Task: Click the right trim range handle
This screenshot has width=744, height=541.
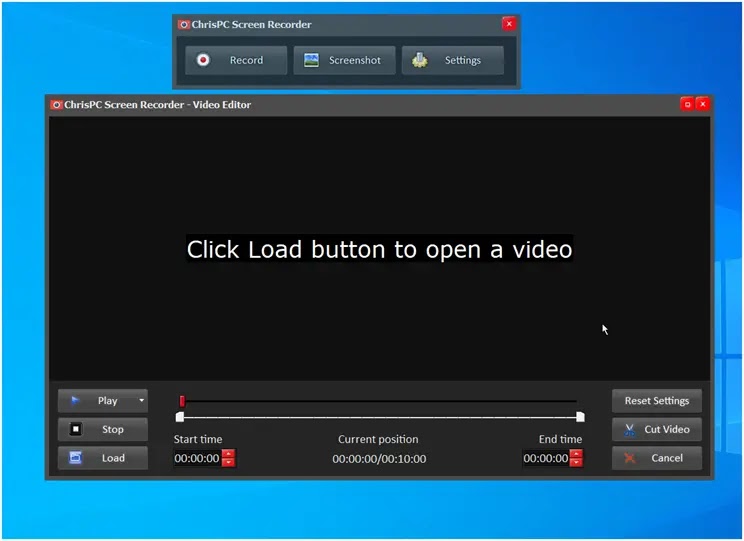Action: point(580,417)
